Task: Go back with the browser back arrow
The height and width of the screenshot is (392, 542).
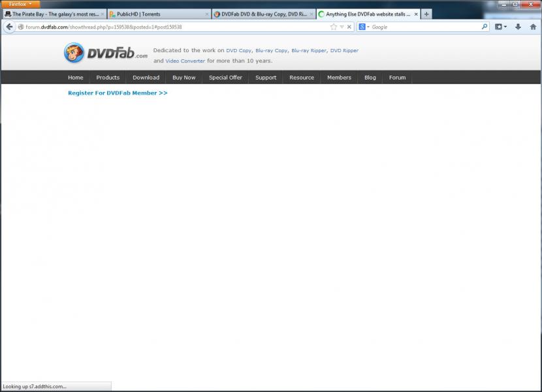Action: tap(9, 27)
